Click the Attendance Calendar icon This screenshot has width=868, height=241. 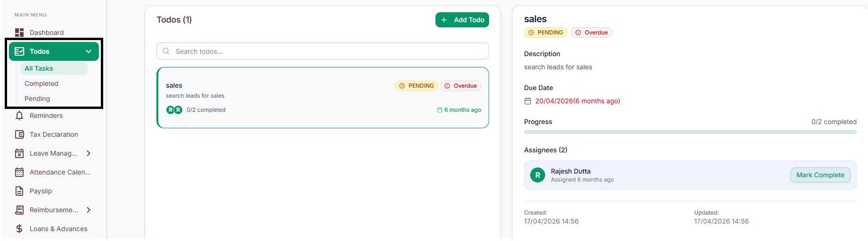(19, 172)
